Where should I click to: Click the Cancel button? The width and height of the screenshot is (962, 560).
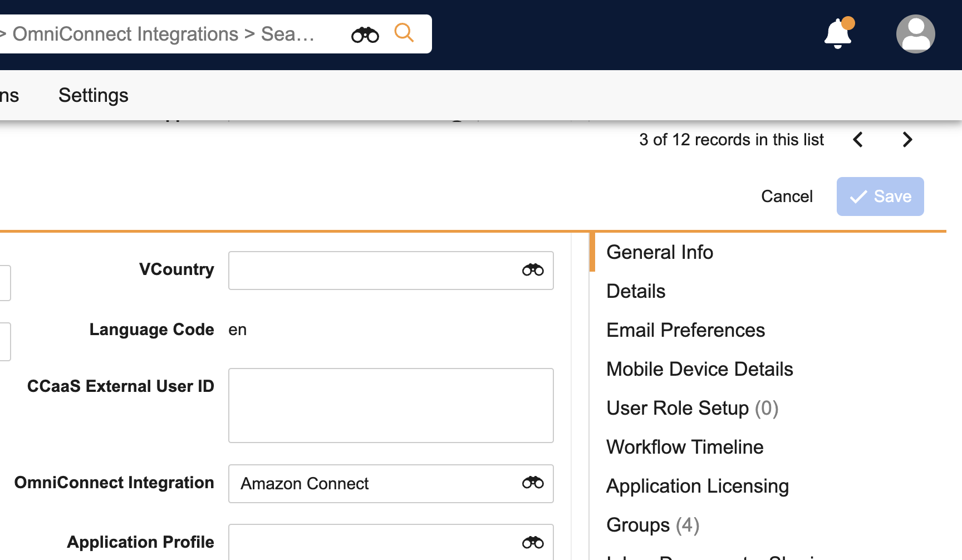[x=787, y=197]
